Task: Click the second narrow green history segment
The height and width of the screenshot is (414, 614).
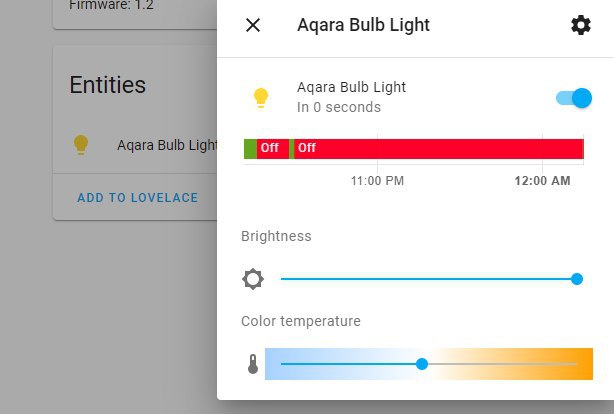Action: coord(291,149)
